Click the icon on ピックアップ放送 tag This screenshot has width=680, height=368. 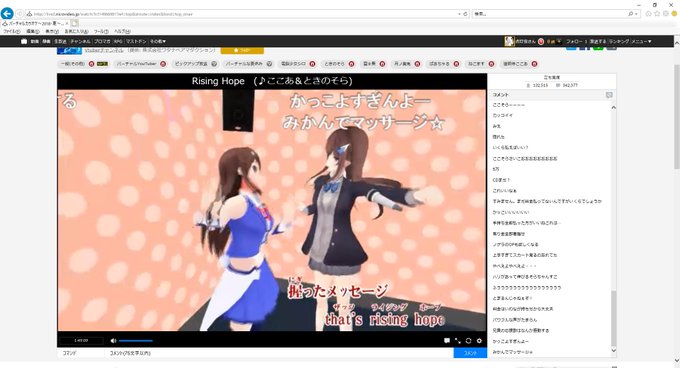pyautogui.click(x=214, y=64)
